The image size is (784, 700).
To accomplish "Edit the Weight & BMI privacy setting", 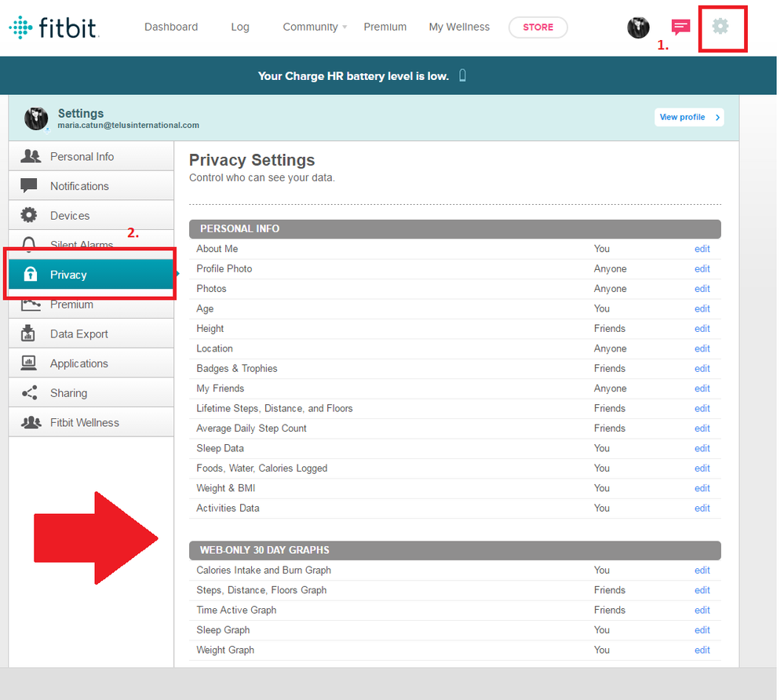I will point(702,488).
